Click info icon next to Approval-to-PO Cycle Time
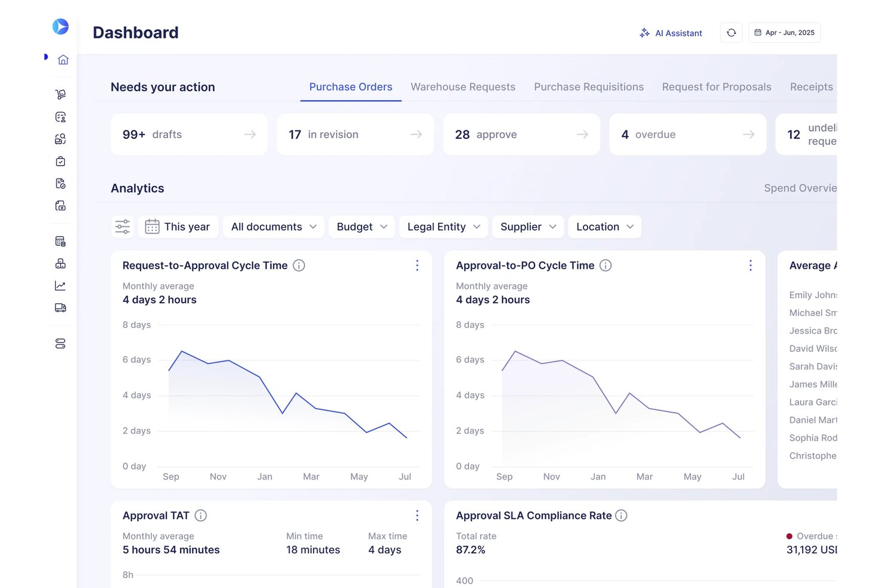 tap(605, 266)
